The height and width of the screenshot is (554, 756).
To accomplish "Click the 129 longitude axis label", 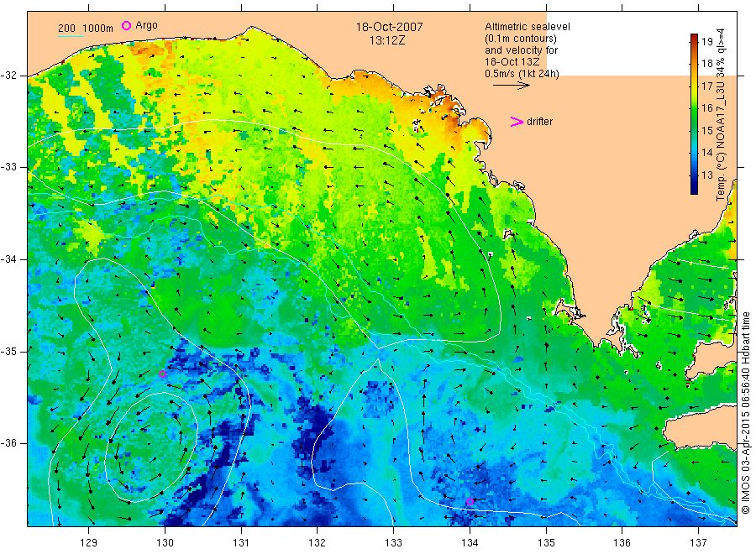I will [89, 542].
